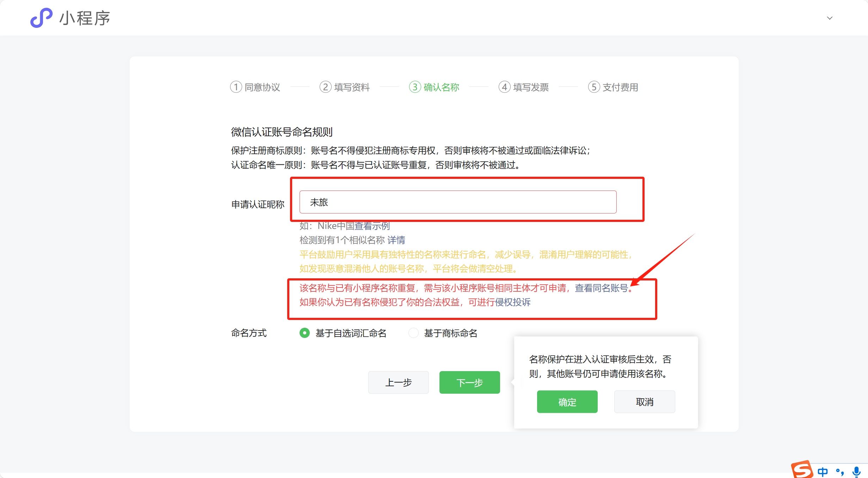This screenshot has width=868, height=478.
Task: Select 基于自选词汇命名 radio option
Action: coord(304,333)
